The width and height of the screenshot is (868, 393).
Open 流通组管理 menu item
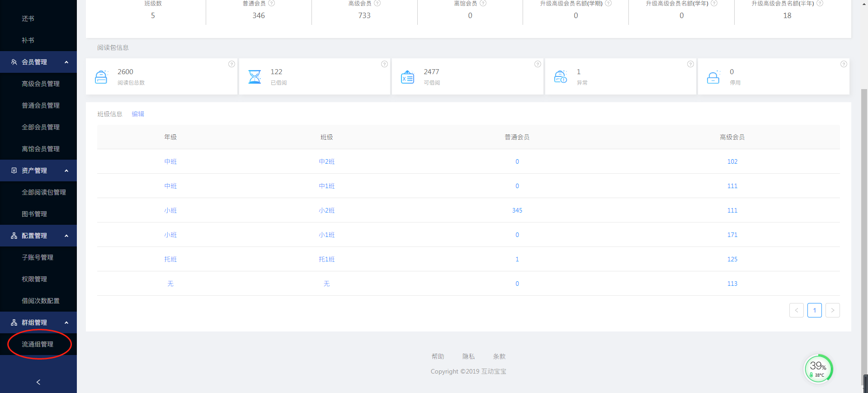coord(38,344)
